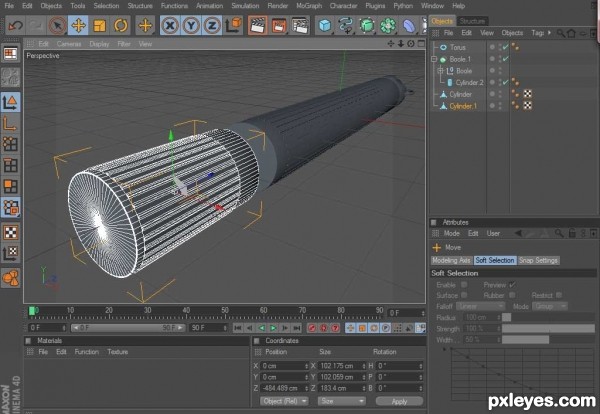Click the Undo arrow icon
Image resolution: width=600 pixels, height=414 pixels.
click(15, 26)
